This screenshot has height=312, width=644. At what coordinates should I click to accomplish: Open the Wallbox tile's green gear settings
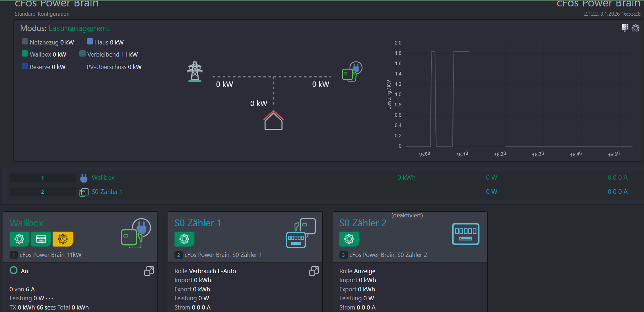[20, 239]
